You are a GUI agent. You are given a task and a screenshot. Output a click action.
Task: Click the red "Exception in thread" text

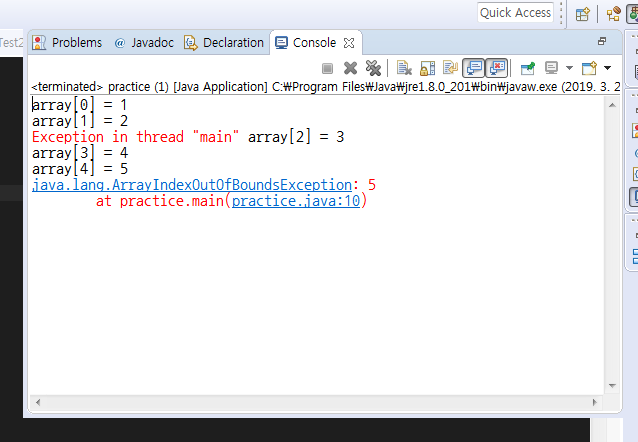tap(108, 137)
